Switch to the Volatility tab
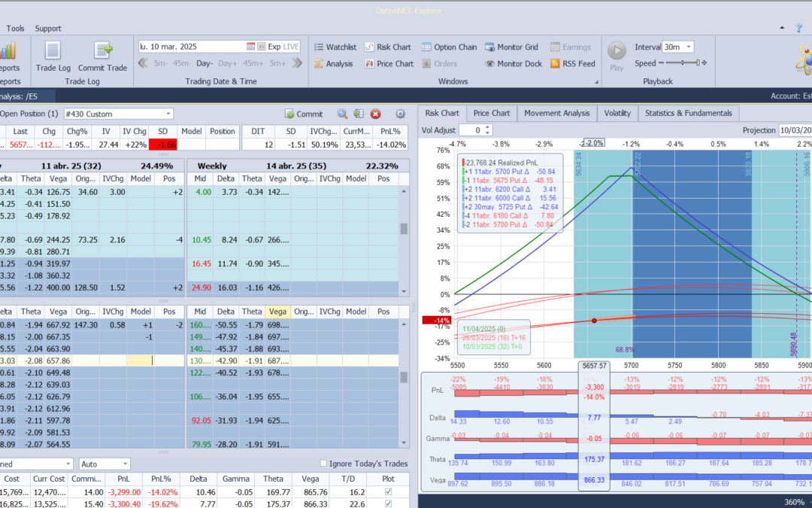This screenshot has width=812, height=508. point(617,113)
